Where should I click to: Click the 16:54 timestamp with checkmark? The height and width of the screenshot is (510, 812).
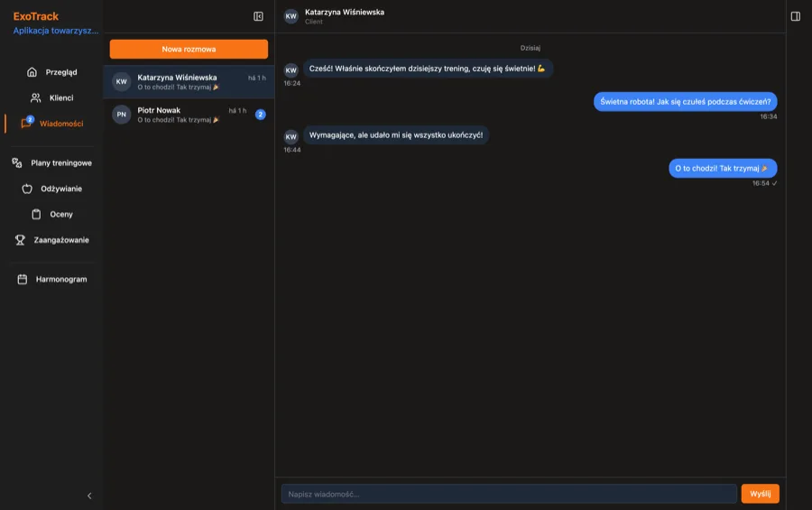tap(764, 183)
